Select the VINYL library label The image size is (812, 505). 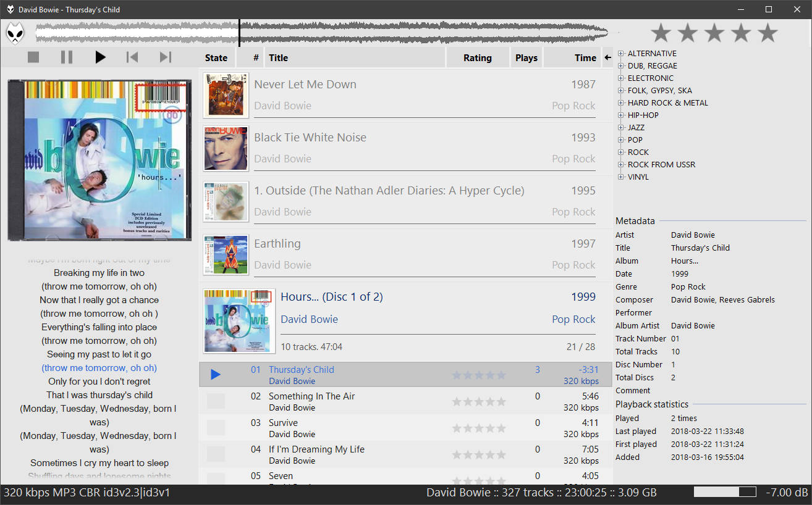[638, 177]
